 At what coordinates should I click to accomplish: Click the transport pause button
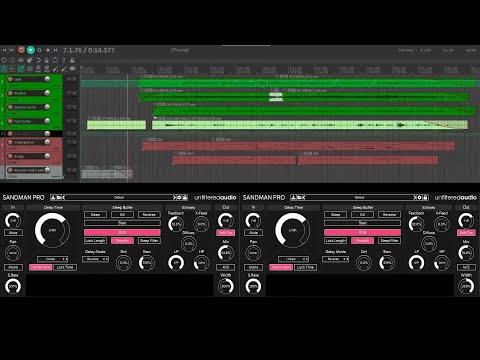[55, 50]
